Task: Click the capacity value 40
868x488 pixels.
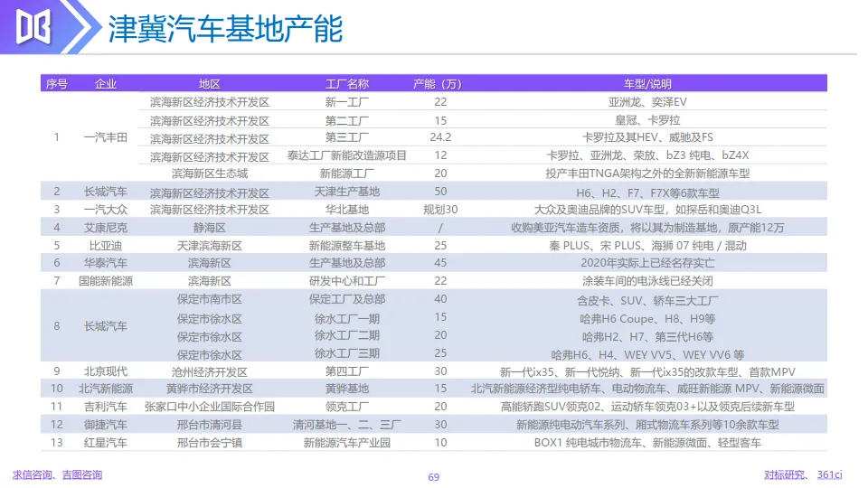Action: click(440, 299)
